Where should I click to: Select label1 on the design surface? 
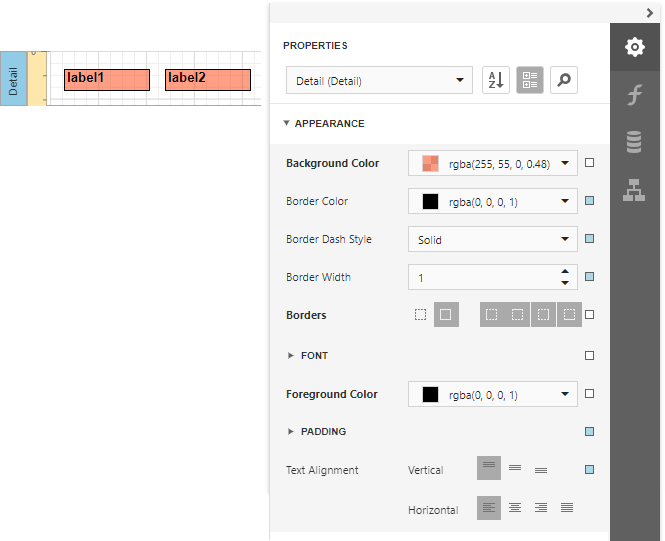click(107, 80)
